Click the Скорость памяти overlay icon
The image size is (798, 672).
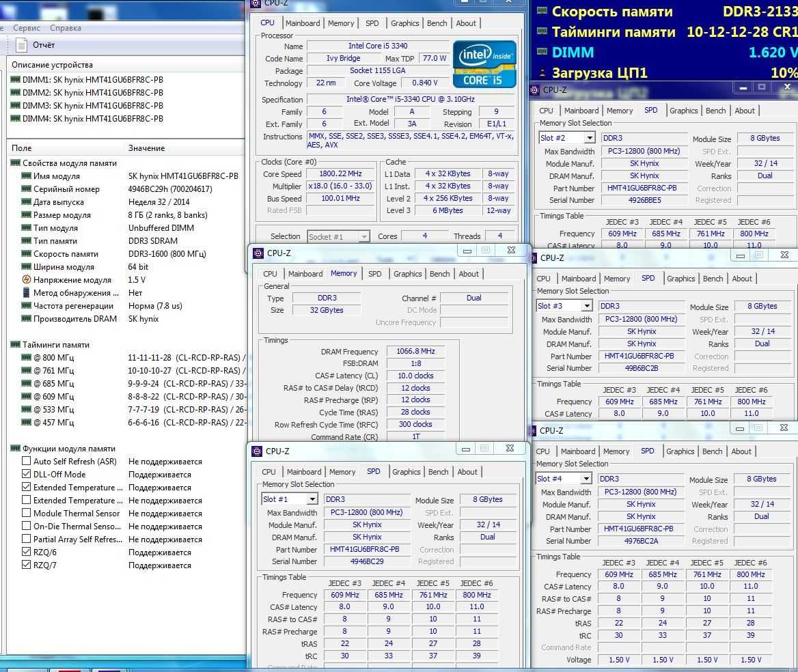click(x=542, y=11)
